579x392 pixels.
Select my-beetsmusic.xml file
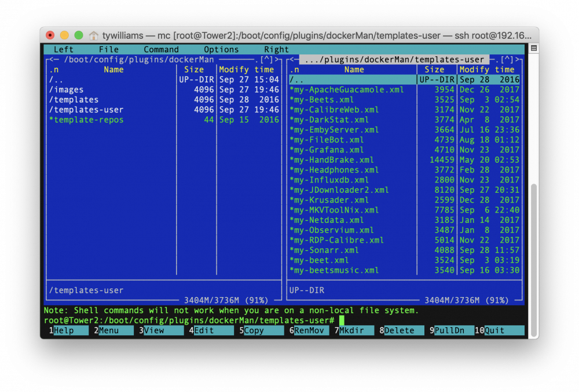(x=404, y=270)
